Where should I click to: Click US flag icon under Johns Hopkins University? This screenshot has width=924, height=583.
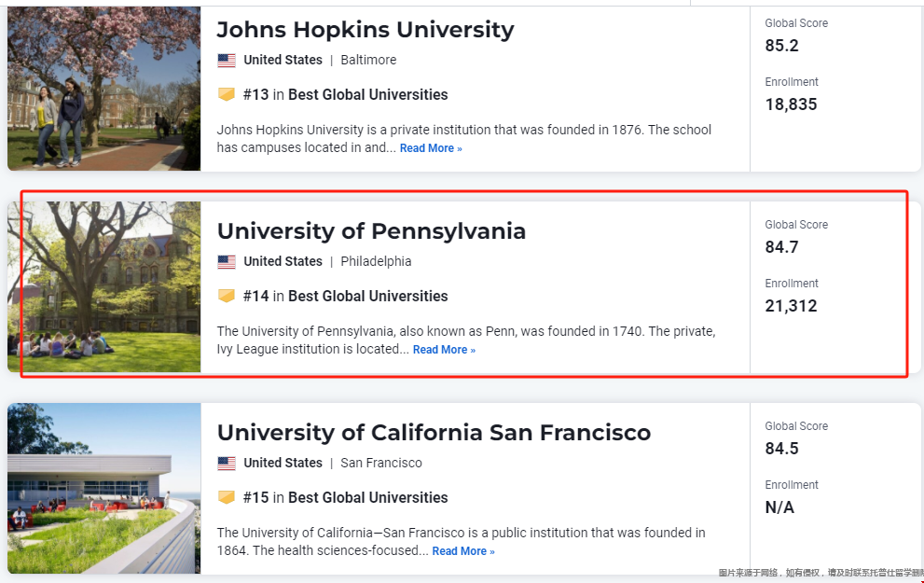tap(227, 60)
